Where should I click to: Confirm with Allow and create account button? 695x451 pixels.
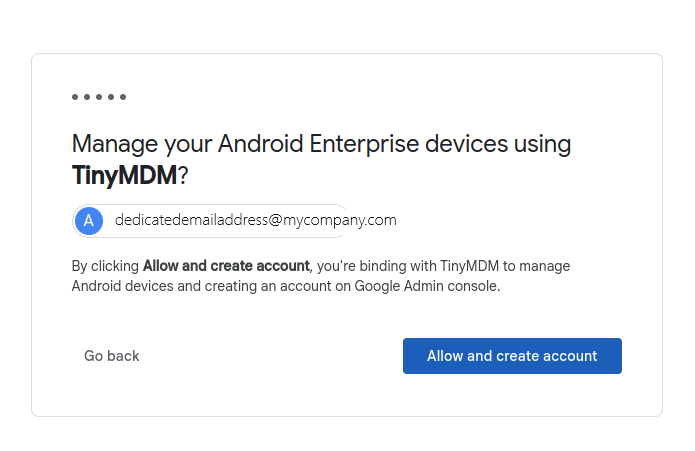click(512, 356)
